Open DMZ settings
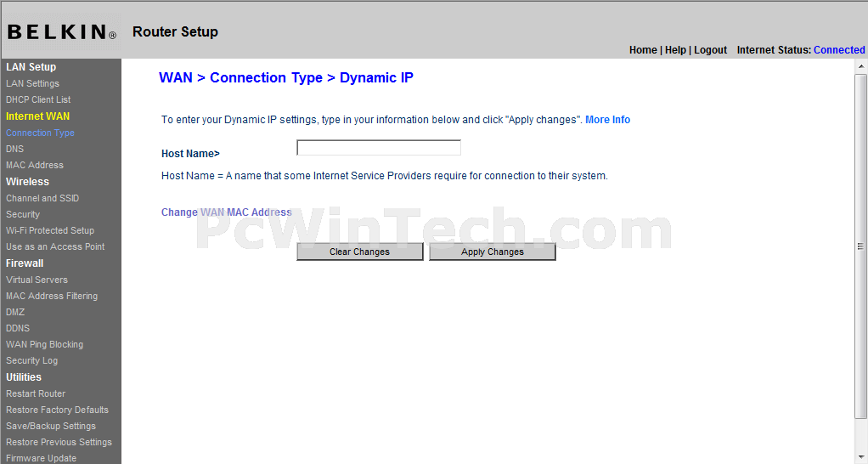Image resolution: width=868 pixels, height=464 pixels. point(15,312)
